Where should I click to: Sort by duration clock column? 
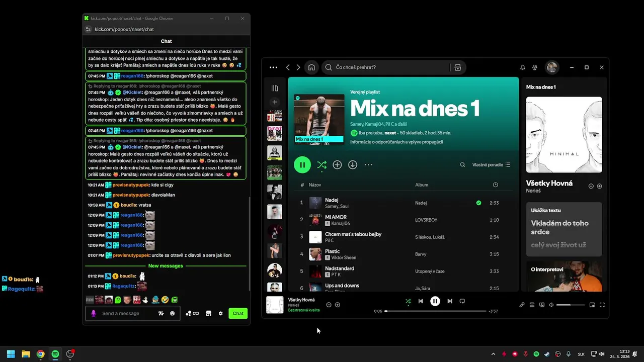pos(495,185)
